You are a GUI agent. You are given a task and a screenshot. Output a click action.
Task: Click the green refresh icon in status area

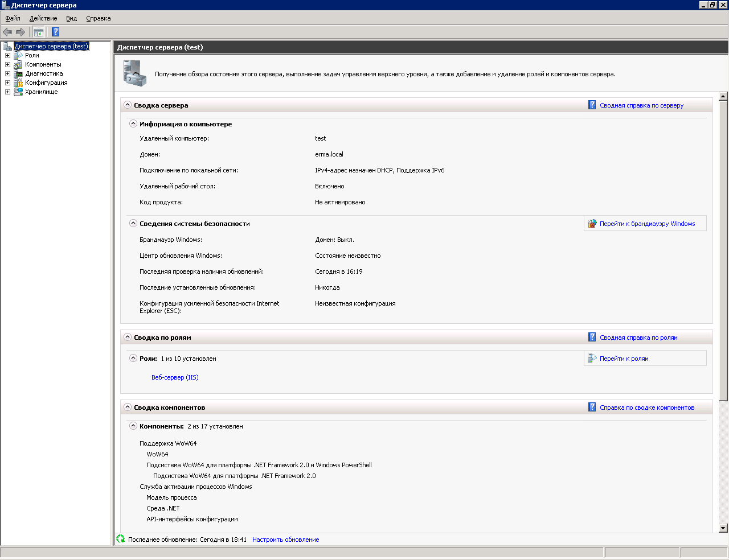(121, 538)
